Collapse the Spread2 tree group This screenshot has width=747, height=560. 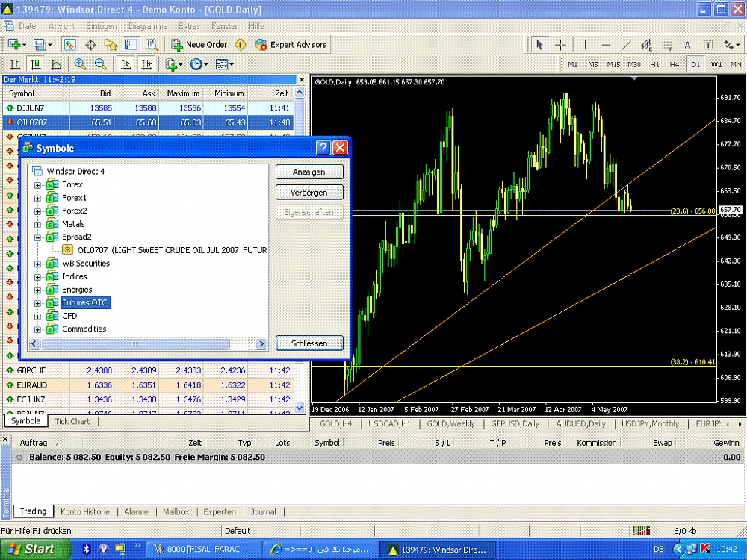point(37,237)
